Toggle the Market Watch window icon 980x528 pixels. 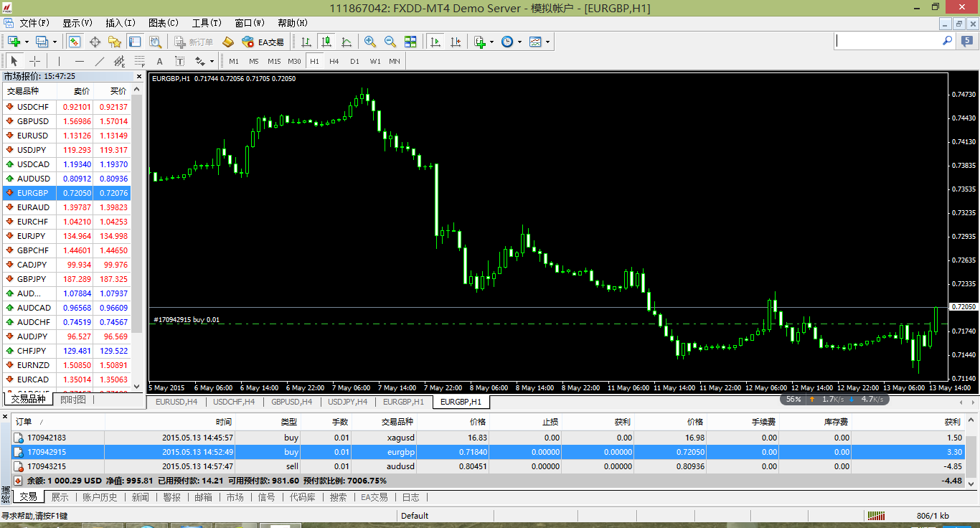tap(75, 42)
